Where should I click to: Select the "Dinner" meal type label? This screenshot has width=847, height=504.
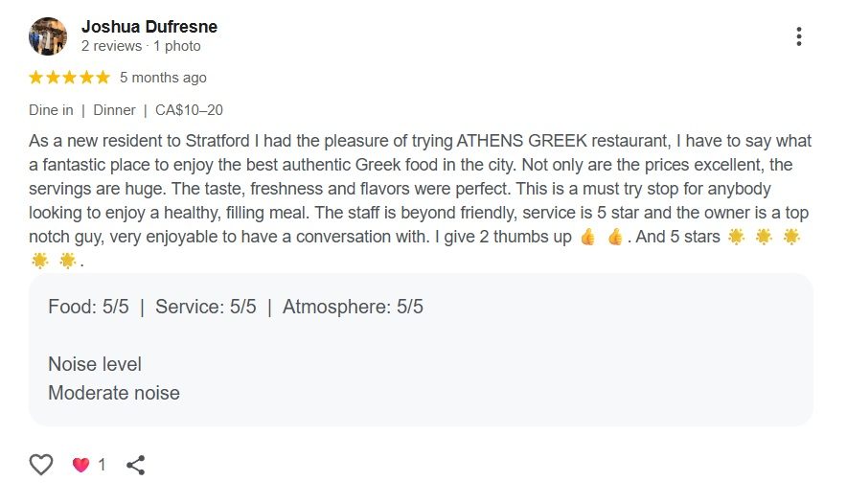coord(114,110)
